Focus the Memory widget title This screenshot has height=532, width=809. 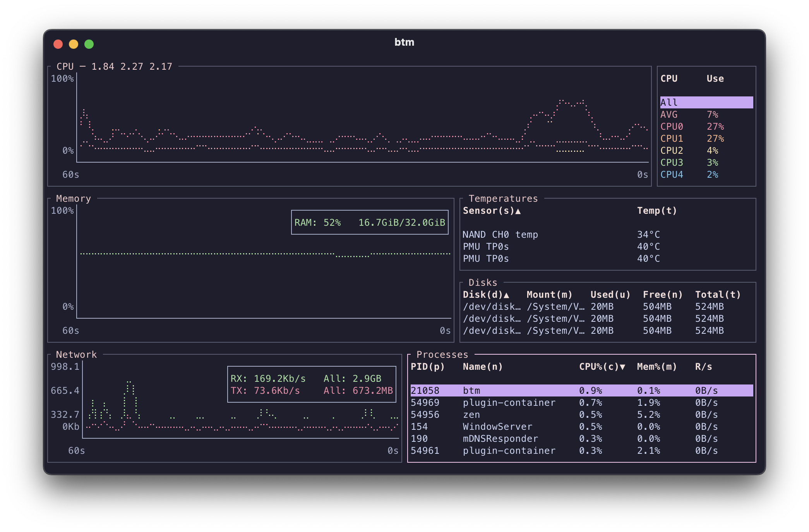coord(74,199)
